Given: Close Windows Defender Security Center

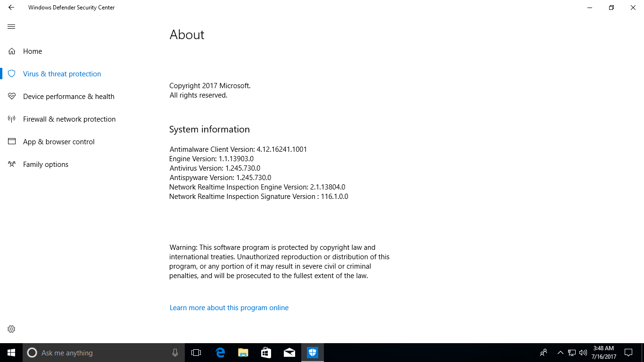Looking at the screenshot, I should pyautogui.click(x=633, y=8).
